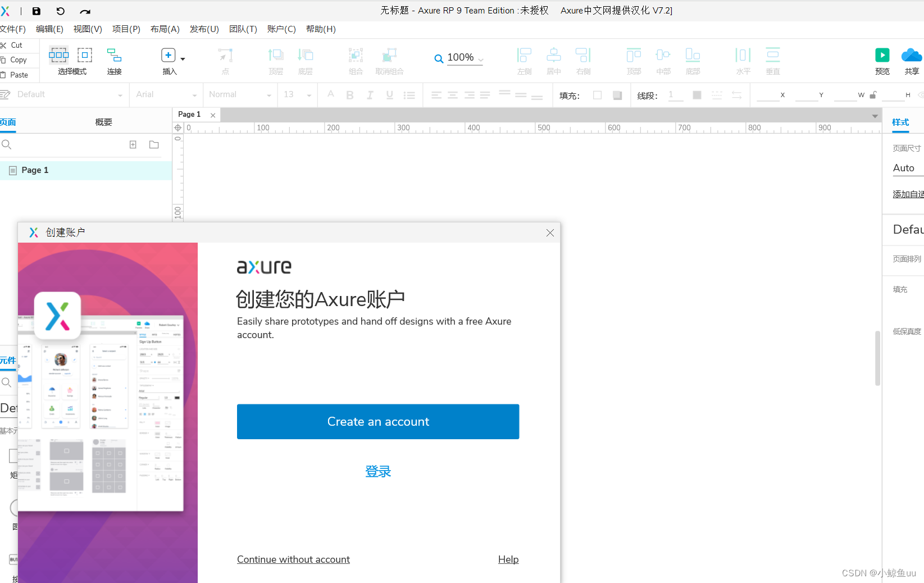The height and width of the screenshot is (583, 924).
Task: Switch to the 概要 panel tab
Action: point(103,121)
